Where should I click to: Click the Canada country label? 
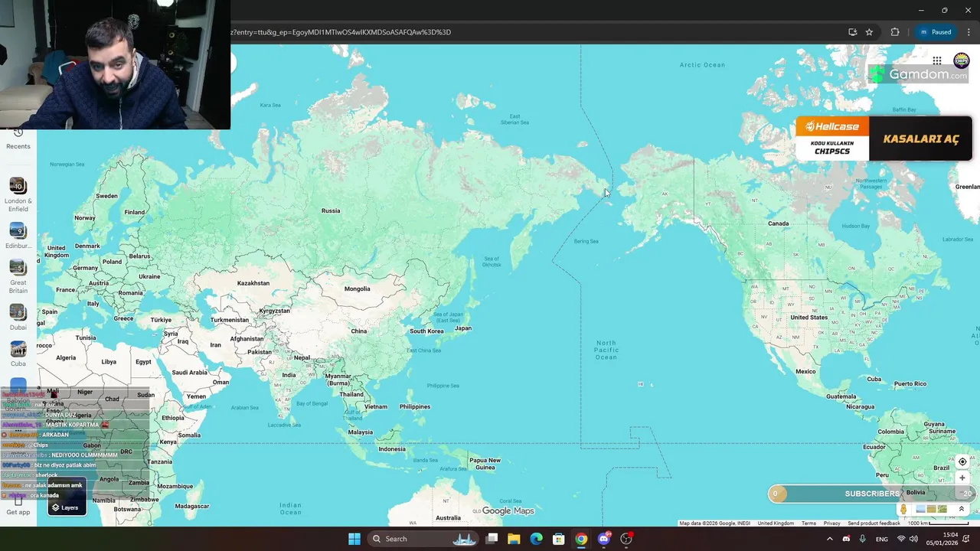[778, 223]
